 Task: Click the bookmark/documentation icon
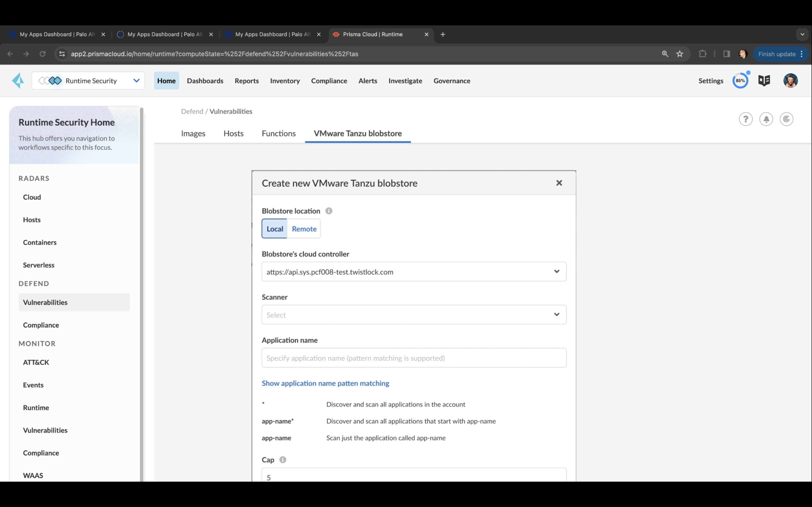pyautogui.click(x=765, y=81)
